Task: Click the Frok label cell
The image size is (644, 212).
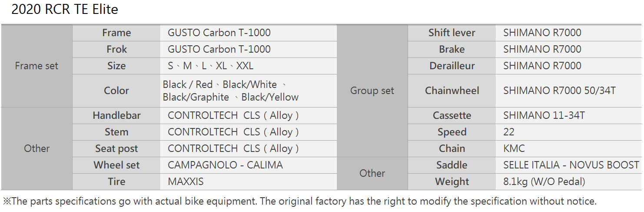Action: 116,49
